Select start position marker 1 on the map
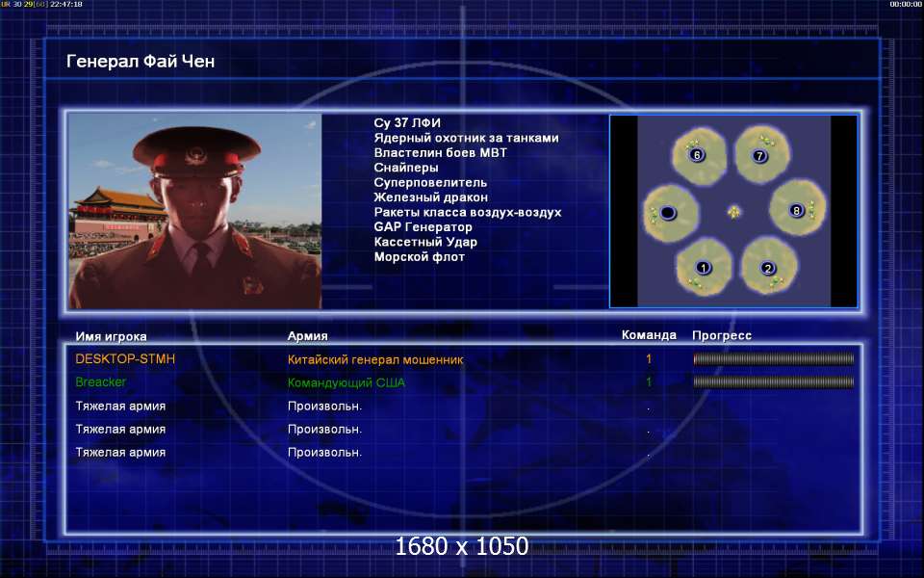This screenshot has width=924, height=578. (703, 267)
